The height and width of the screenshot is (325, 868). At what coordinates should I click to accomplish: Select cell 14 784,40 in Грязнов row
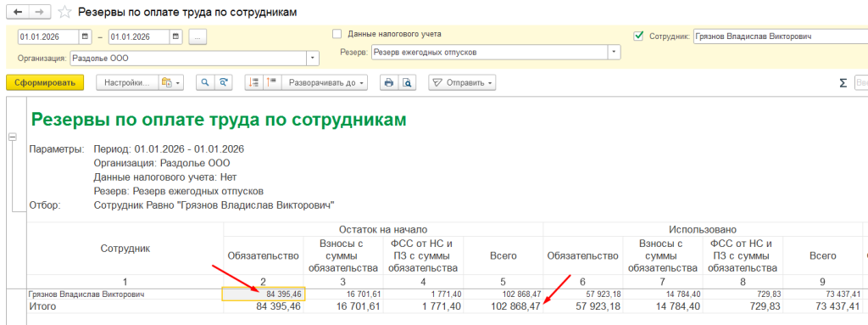tap(663, 294)
